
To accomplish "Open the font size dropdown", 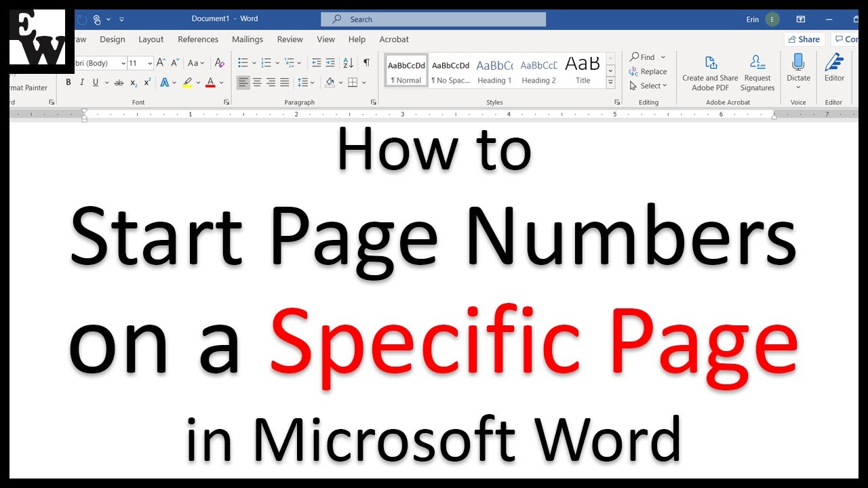I will (x=149, y=64).
